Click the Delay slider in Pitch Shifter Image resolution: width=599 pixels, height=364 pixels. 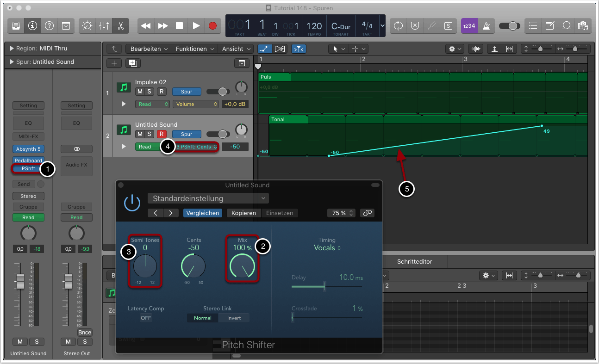coord(324,287)
